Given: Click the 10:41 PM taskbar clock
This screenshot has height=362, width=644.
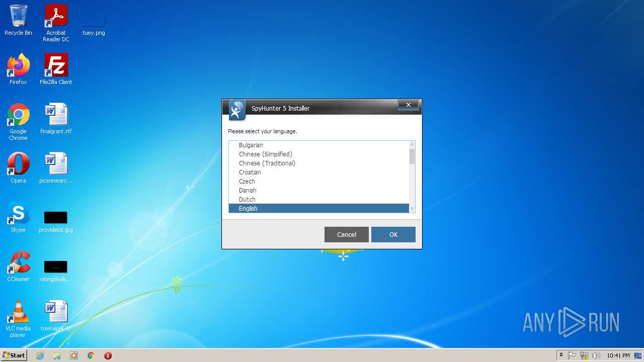Looking at the screenshot, I should click(618, 355).
